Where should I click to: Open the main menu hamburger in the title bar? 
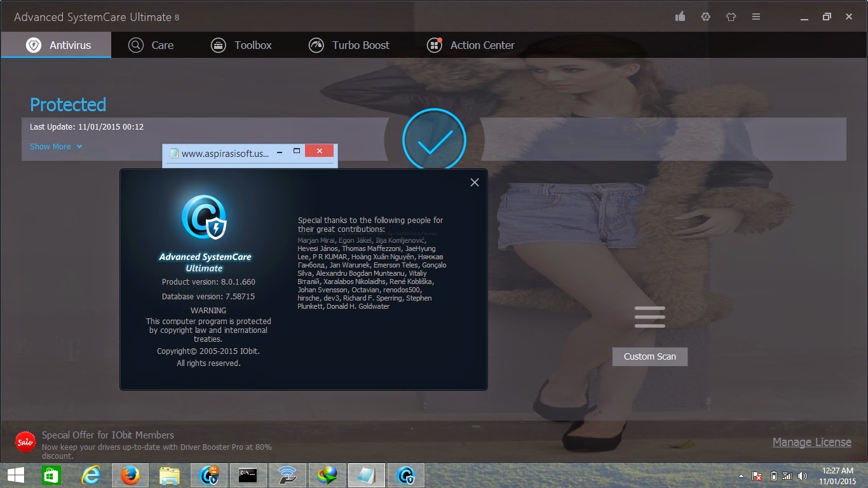point(756,17)
